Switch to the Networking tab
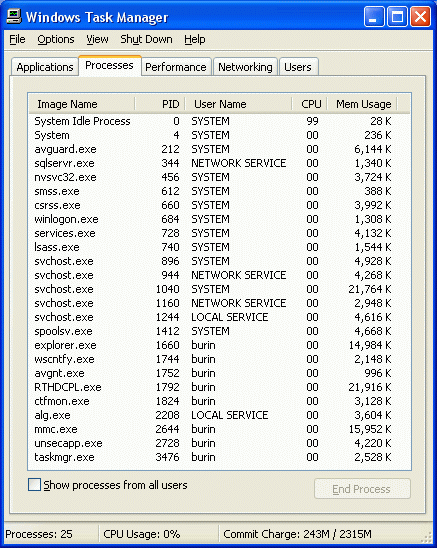The height and width of the screenshot is (548, 437). (245, 67)
